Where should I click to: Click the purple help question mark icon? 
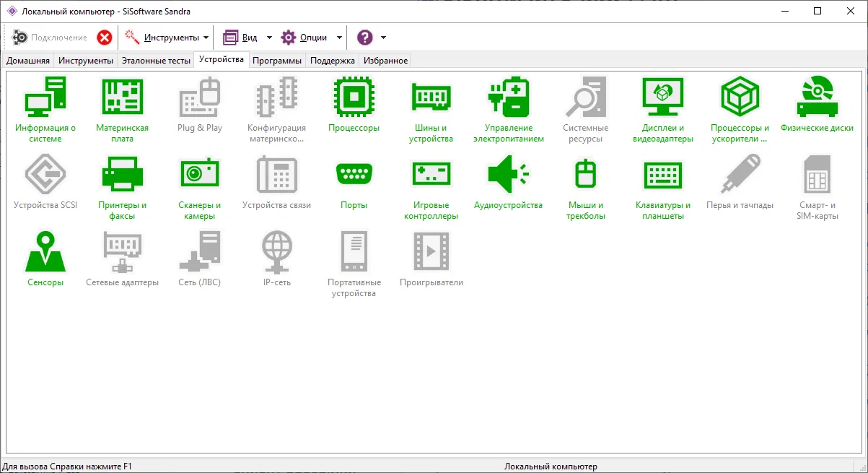[365, 38]
